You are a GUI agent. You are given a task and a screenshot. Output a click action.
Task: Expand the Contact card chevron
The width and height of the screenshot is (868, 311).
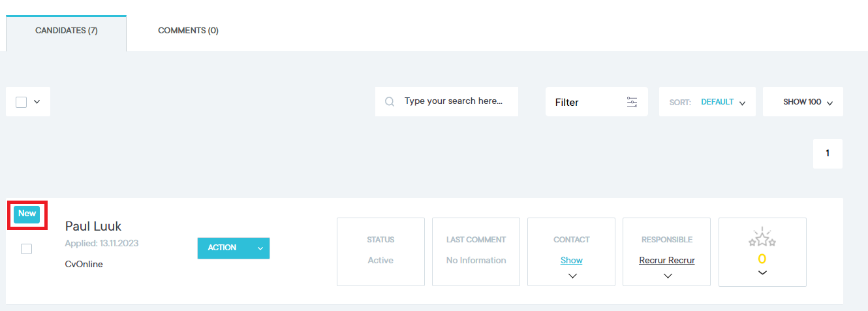coord(572,276)
